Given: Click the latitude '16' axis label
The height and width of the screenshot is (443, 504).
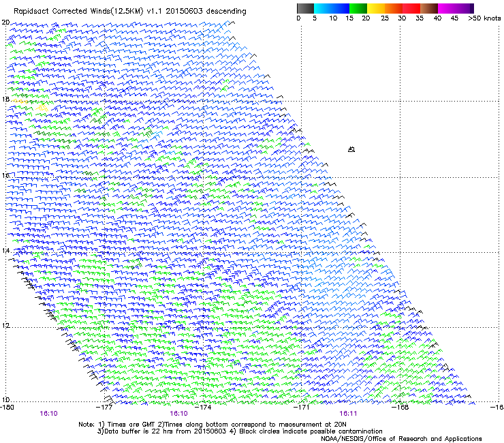Looking at the screenshot, I should (5, 175).
